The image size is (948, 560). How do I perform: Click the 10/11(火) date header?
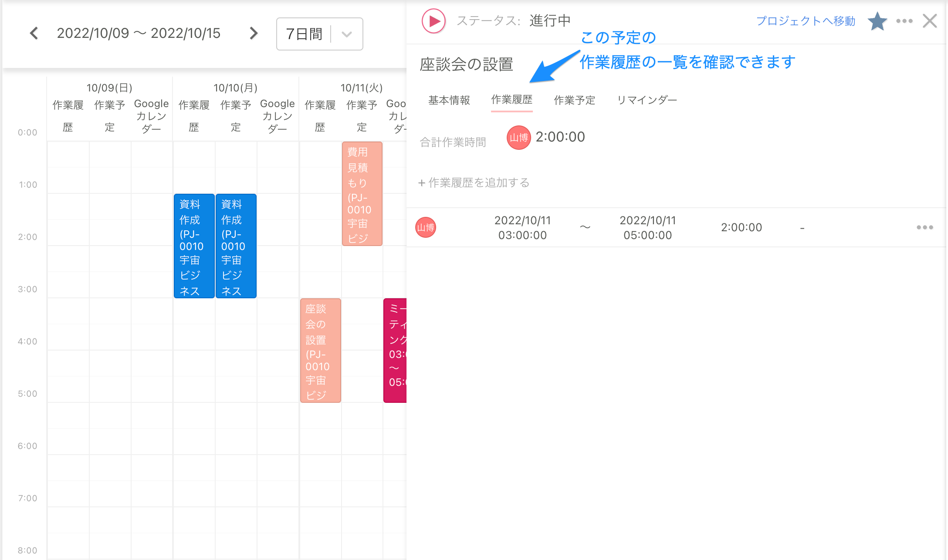point(362,88)
